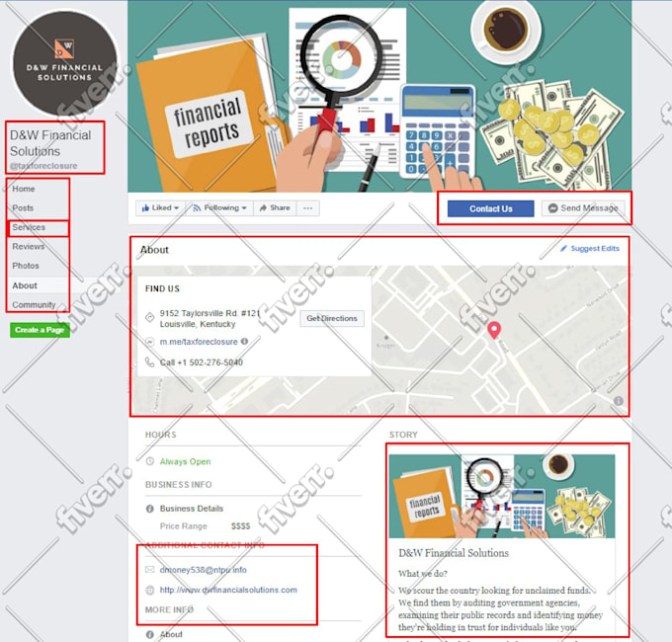The height and width of the screenshot is (642, 672).
Task: Click the clock icon beside Always Open
Action: tap(150, 461)
